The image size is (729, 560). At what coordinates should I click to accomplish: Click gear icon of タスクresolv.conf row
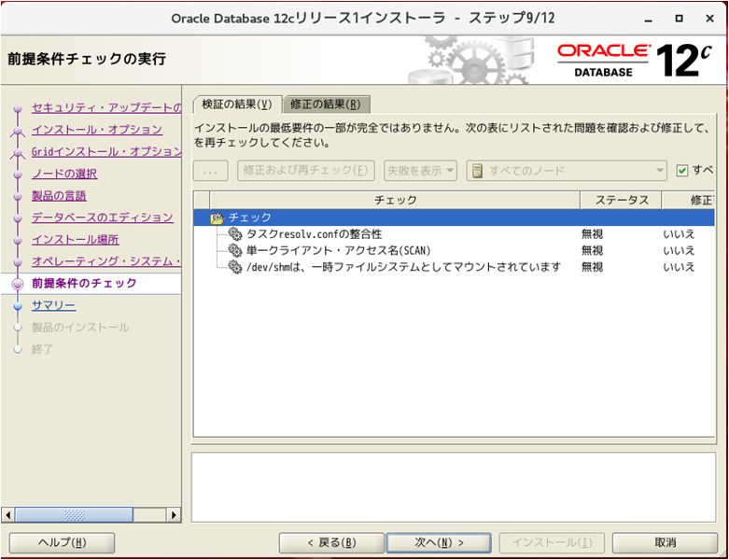click(x=235, y=233)
